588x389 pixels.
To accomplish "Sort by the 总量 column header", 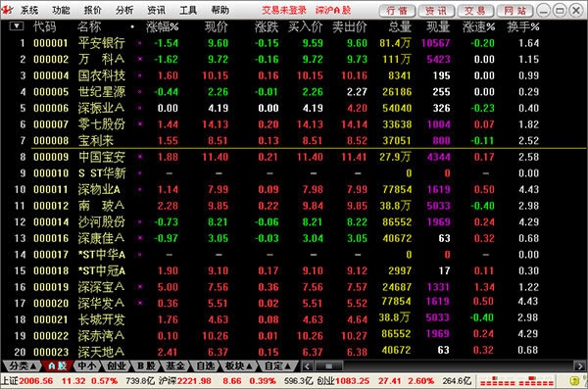I will coord(400,26).
